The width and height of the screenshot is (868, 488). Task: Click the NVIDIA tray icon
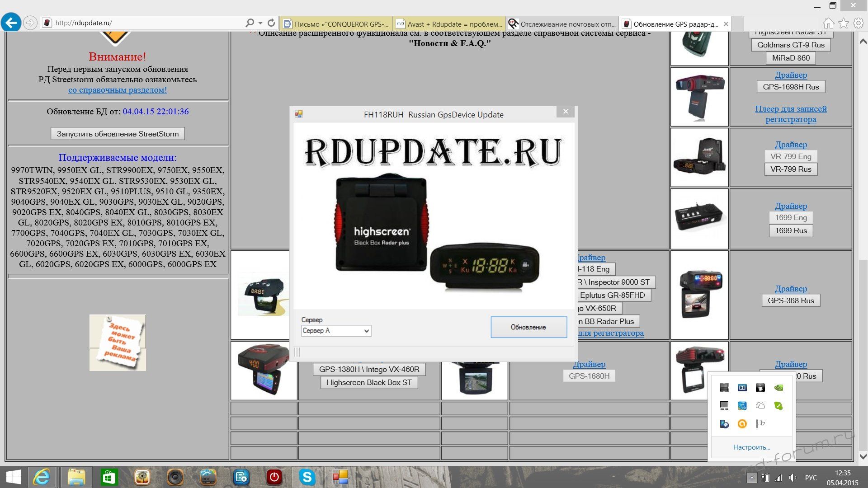[778, 388]
